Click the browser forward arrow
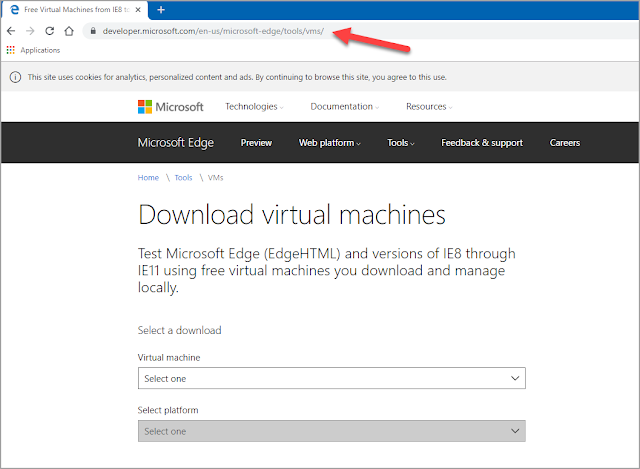The width and height of the screenshot is (640, 469). click(x=30, y=31)
